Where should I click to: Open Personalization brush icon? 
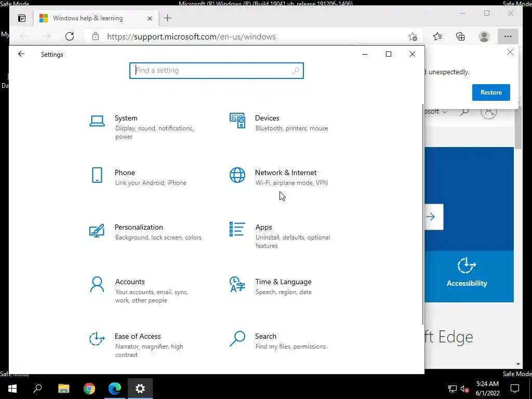pyautogui.click(x=97, y=230)
